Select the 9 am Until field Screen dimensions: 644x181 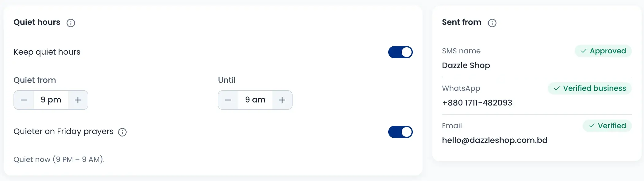255,100
